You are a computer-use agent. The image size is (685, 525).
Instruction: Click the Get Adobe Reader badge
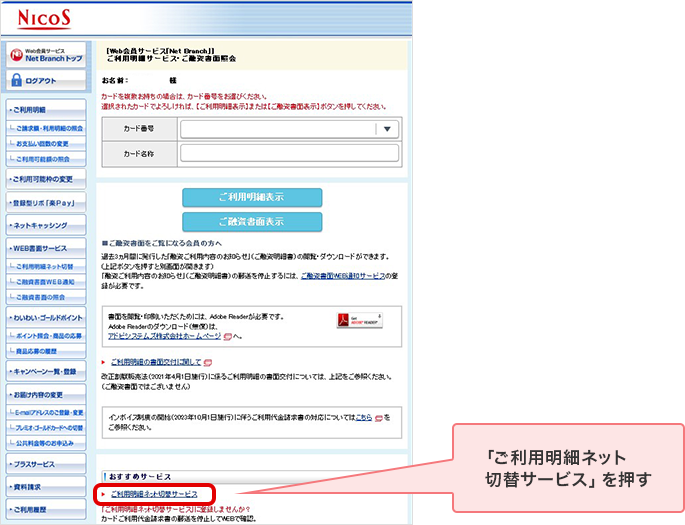360,320
